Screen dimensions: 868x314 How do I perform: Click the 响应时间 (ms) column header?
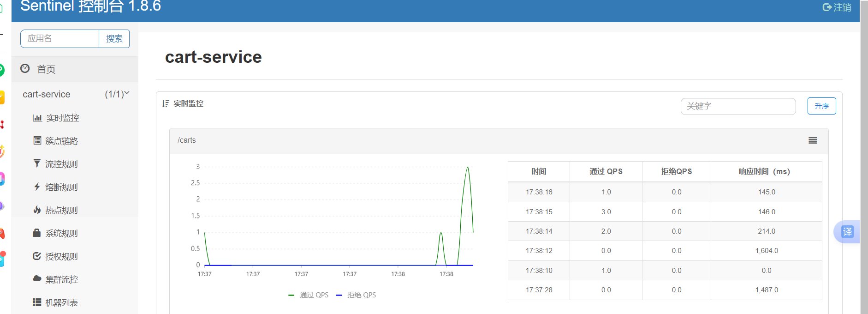pos(766,171)
